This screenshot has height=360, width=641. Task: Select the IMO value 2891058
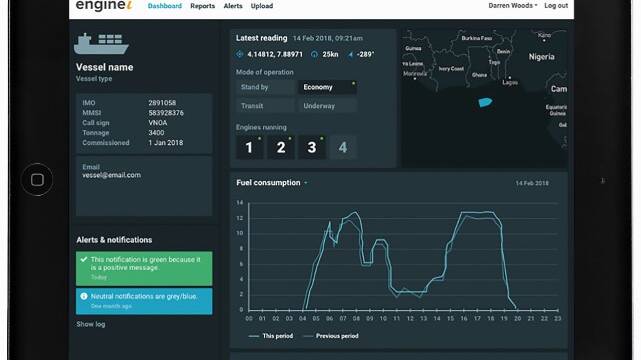click(x=162, y=103)
